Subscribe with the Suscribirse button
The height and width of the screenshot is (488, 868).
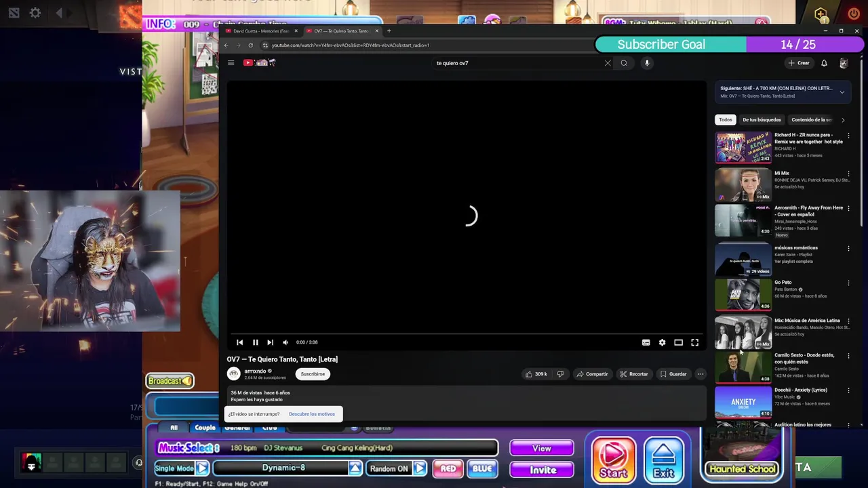313,374
